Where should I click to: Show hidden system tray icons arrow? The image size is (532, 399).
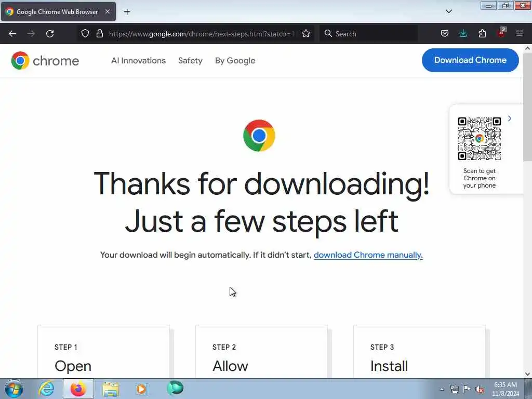(442, 389)
